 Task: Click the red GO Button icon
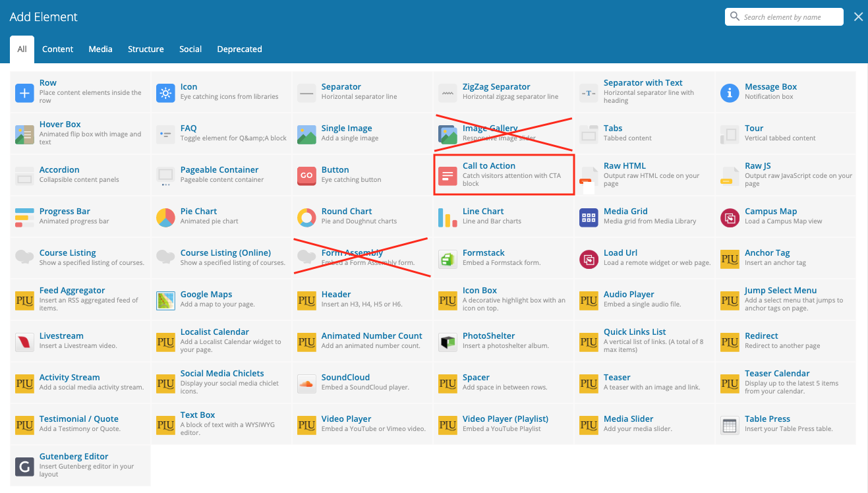[x=306, y=176]
